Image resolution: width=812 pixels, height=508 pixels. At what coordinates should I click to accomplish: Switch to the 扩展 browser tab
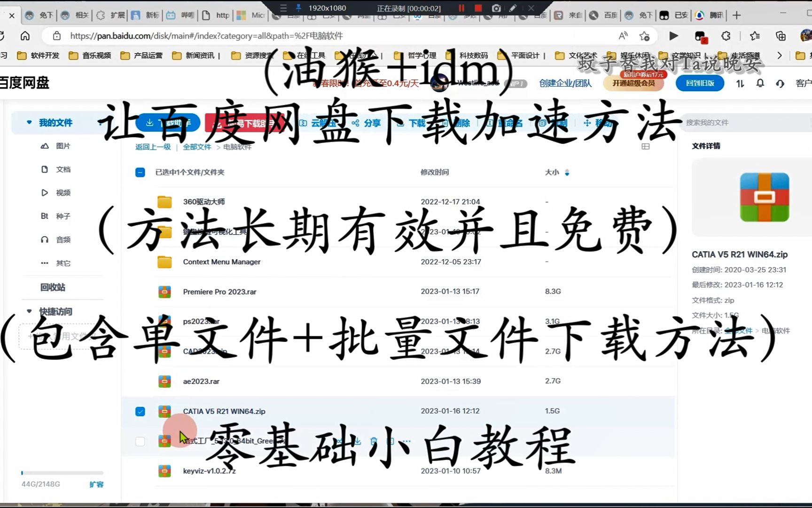[110, 15]
